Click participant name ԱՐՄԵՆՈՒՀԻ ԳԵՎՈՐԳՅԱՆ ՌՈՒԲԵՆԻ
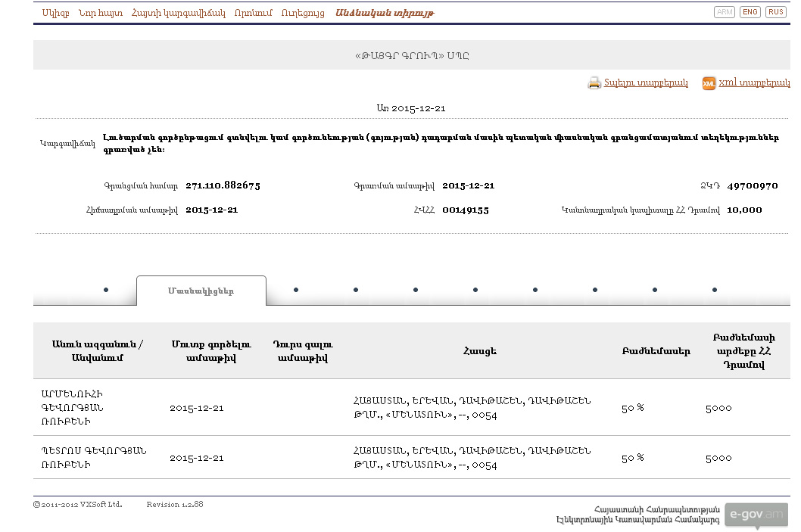This screenshot has height=532, width=801. pyautogui.click(x=72, y=407)
